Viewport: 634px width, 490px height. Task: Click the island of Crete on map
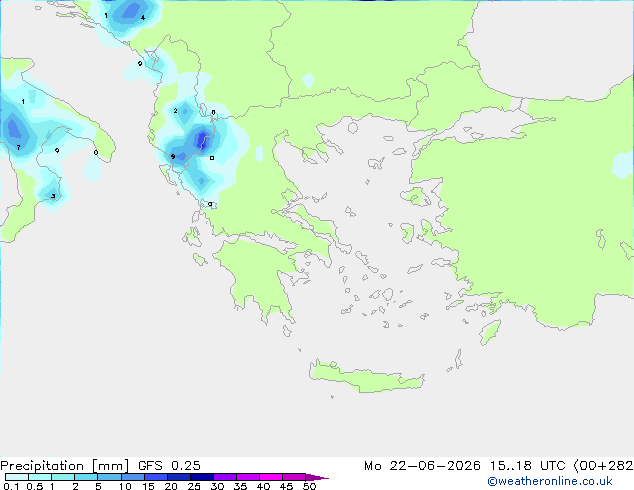click(366, 377)
